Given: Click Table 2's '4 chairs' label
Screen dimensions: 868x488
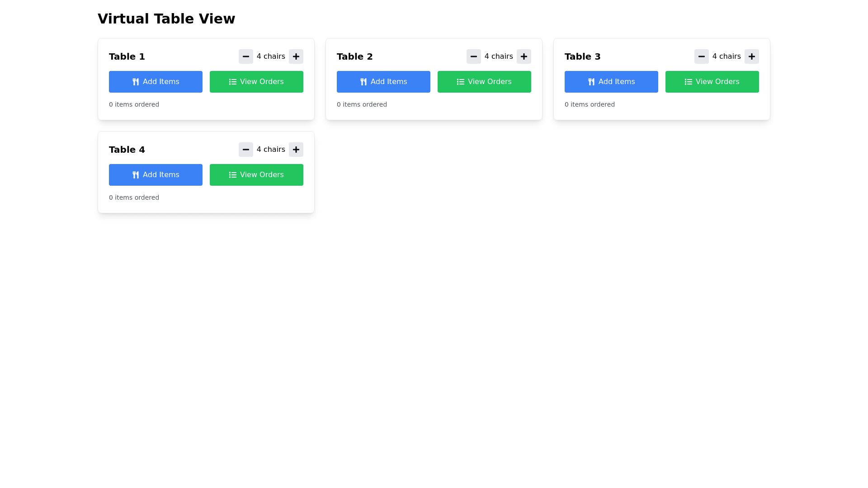Looking at the screenshot, I should pos(498,56).
